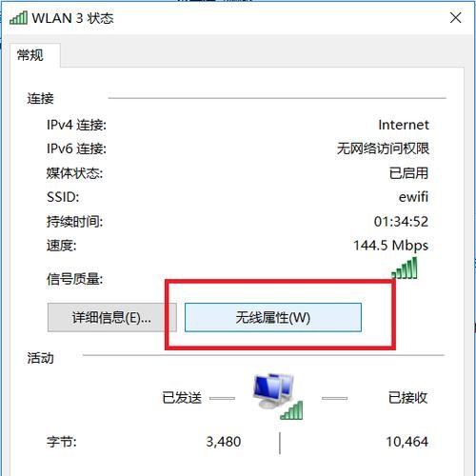Click the 信号质量 signal quality label
Viewport: 476px width, 476px height.
(74, 279)
